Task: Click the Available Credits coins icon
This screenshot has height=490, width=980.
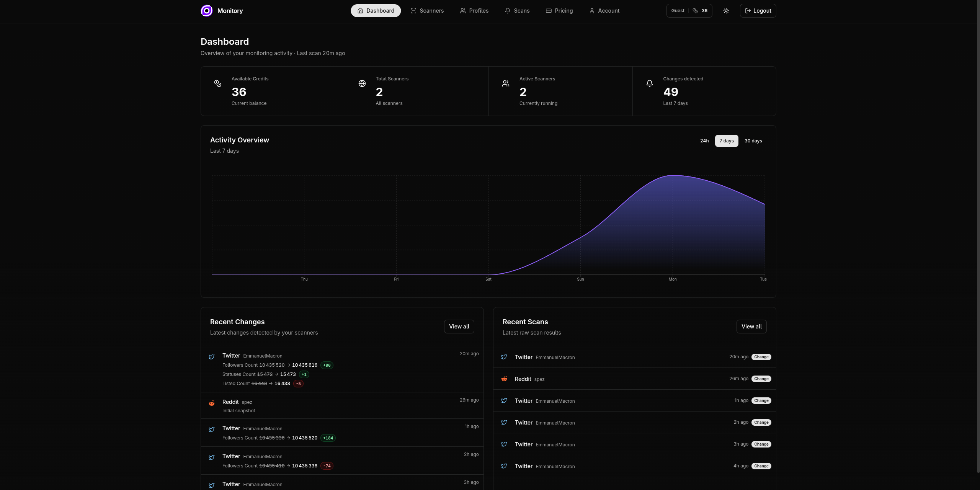Action: tap(218, 83)
